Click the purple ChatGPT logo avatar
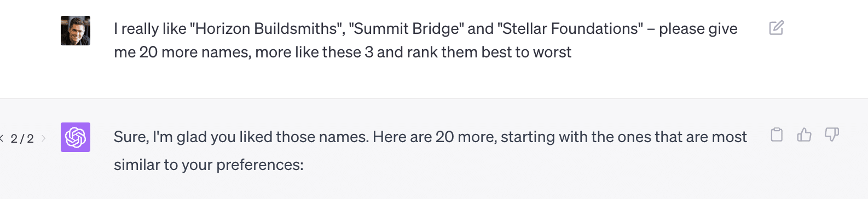This screenshot has height=199, width=868. (x=76, y=137)
